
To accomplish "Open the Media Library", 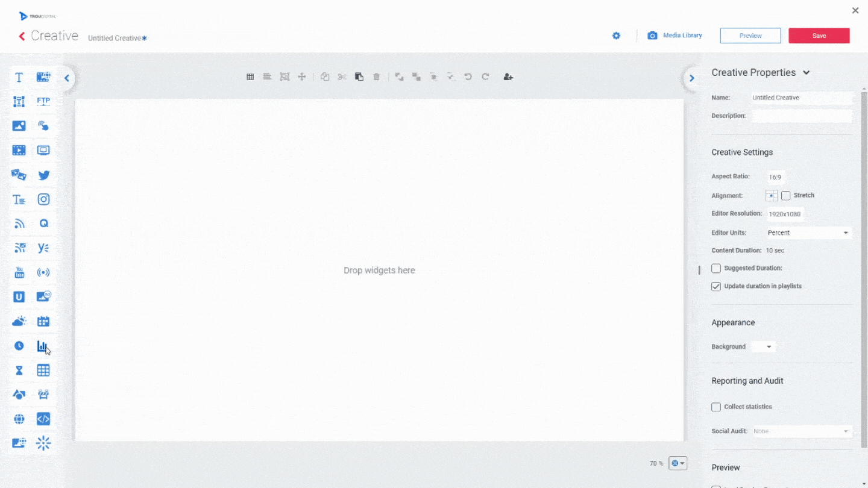I will [675, 36].
